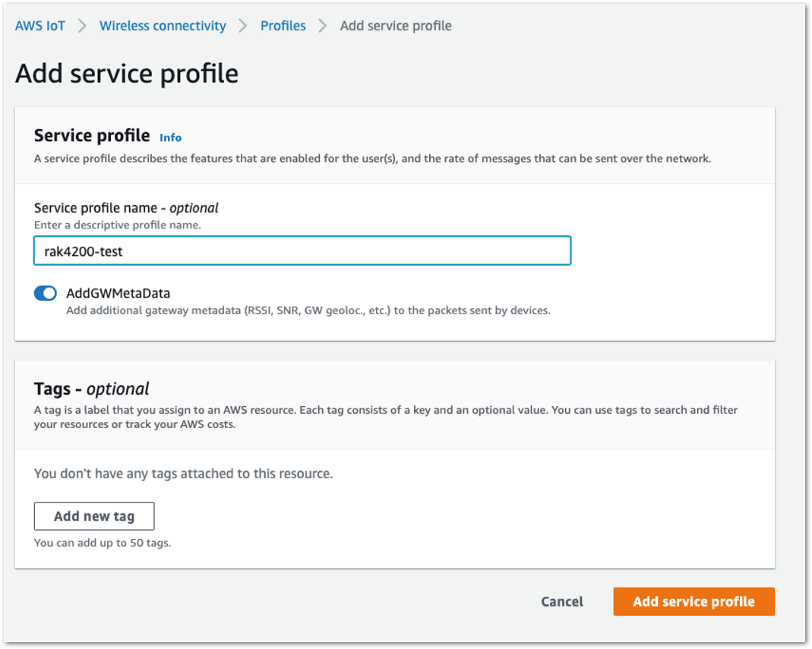Click the 'Add service profile' page heading

[x=127, y=74]
